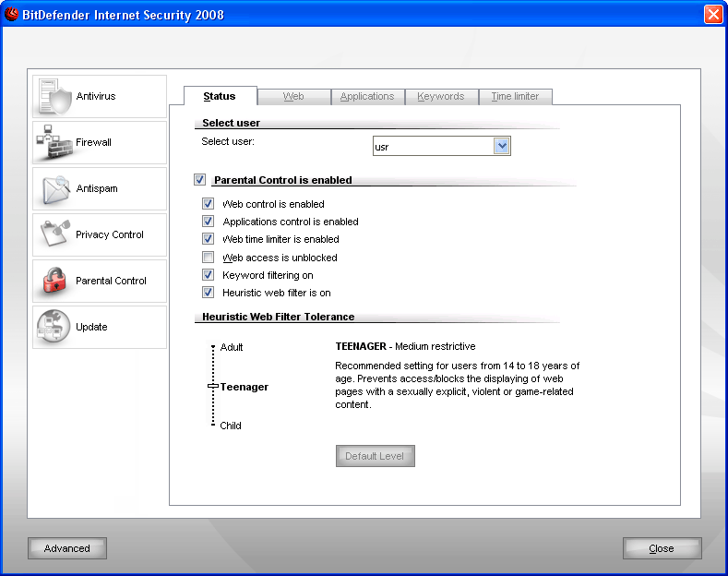728x576 pixels.
Task: Set tolerance slider to Child level
Action: [x=213, y=425]
